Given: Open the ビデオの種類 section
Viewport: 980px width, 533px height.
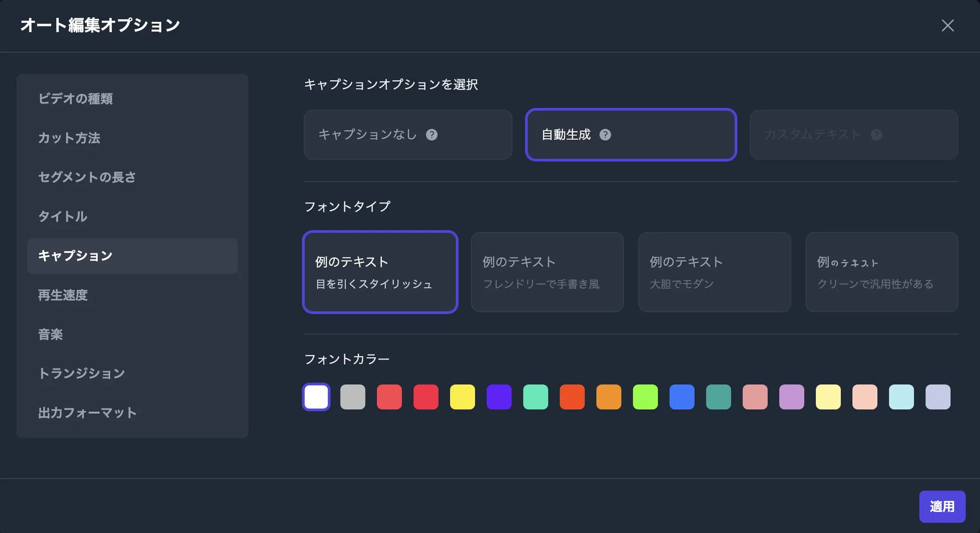Looking at the screenshot, I should click(x=76, y=99).
